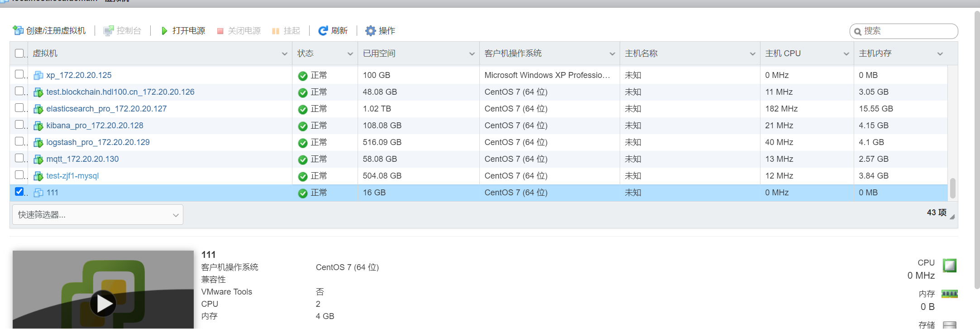Click the VM list vertical scrollbar thumb
Viewport: 980px width, 329px height.
click(x=952, y=188)
